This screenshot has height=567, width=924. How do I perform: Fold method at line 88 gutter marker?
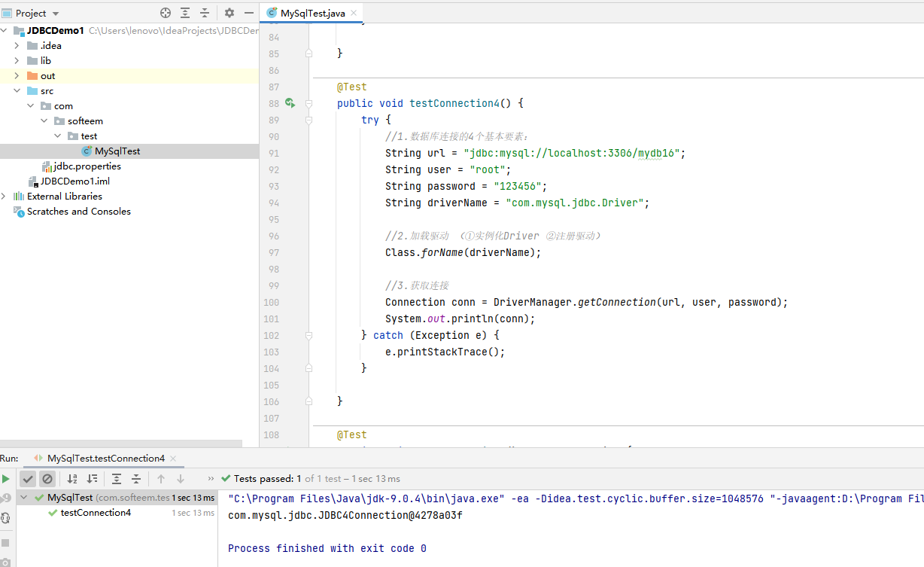(x=309, y=103)
